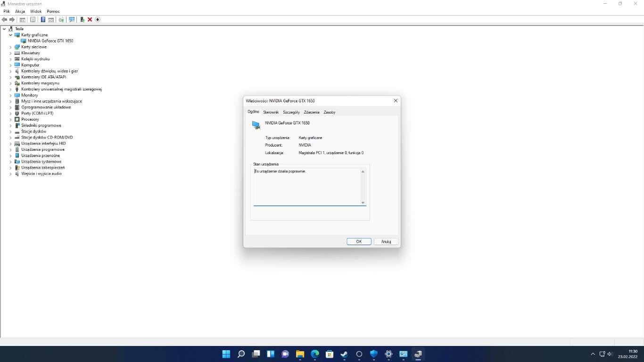644x362 pixels.
Task: Open Settings gear on the taskbar
Action: click(388, 354)
